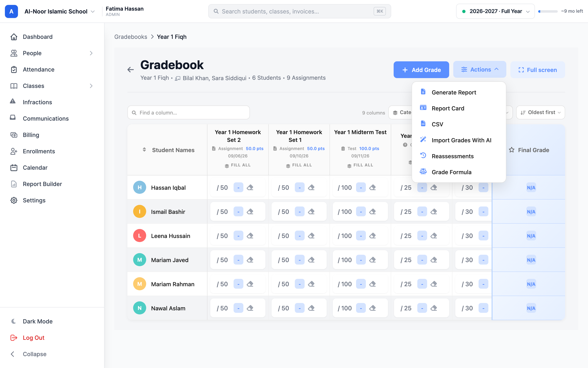
Task: Click the back arrow beside Gradebook title
Action: point(130,70)
